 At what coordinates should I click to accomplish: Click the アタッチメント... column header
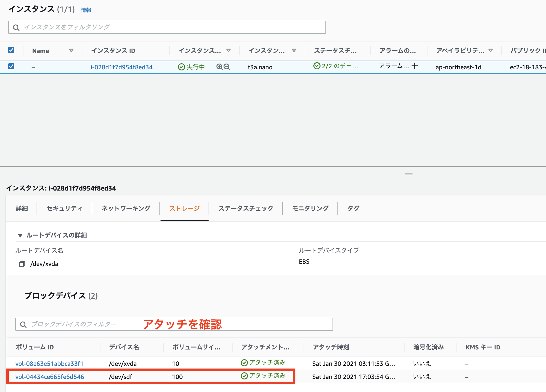pos(265,347)
